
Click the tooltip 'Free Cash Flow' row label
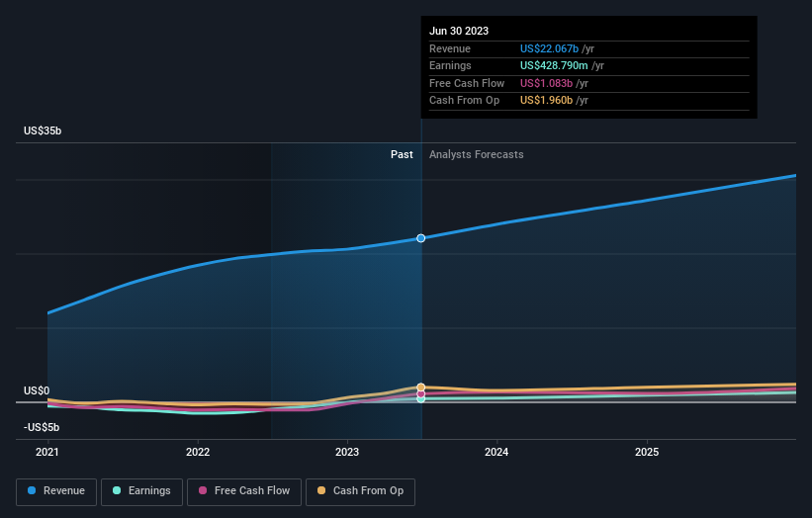[467, 83]
